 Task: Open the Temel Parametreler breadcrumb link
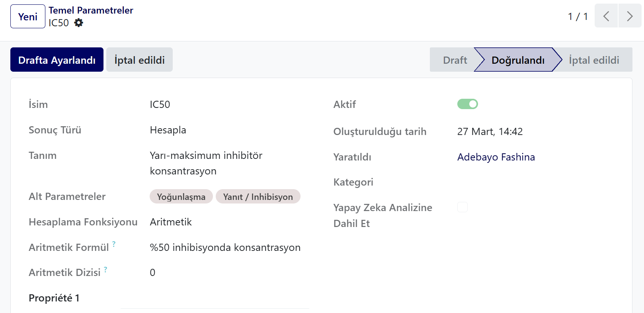[91, 10]
